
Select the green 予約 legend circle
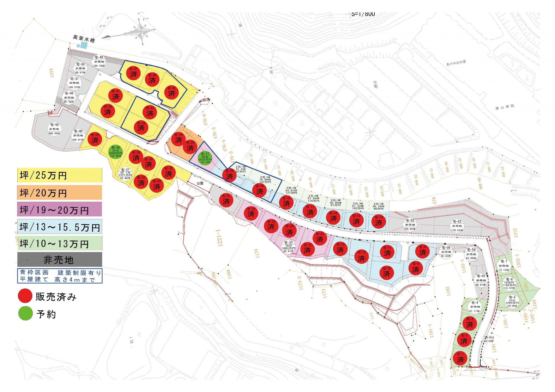(25, 313)
